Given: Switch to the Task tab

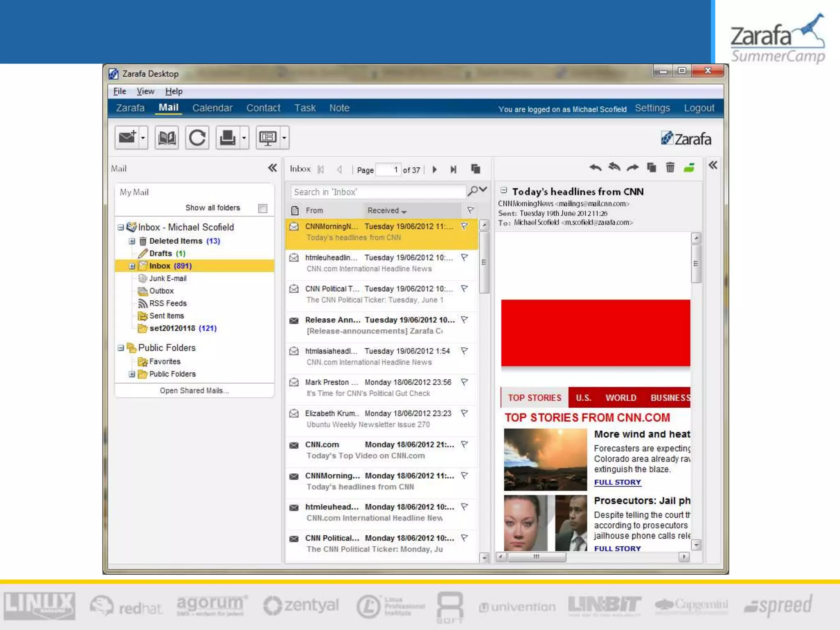Looking at the screenshot, I should 305,108.
